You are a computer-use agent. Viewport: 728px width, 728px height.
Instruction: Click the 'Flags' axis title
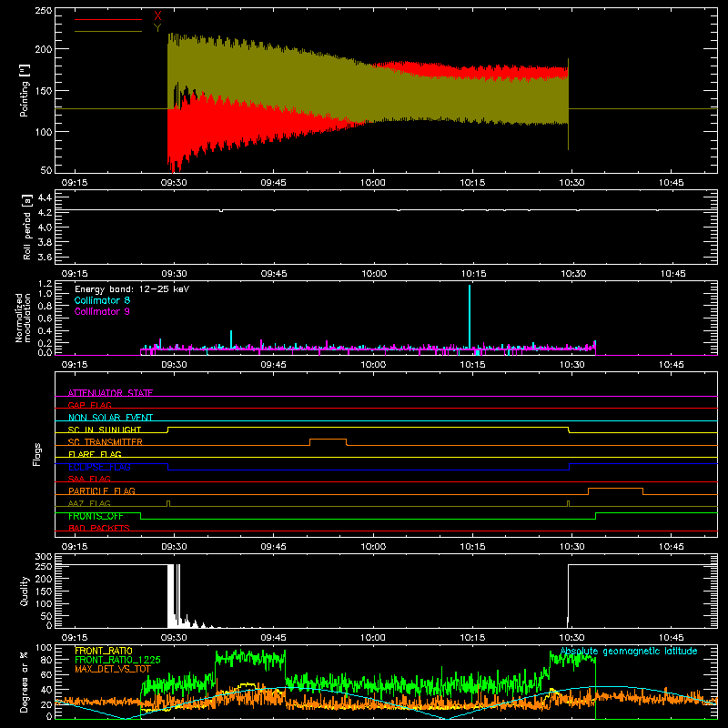(x=36, y=454)
